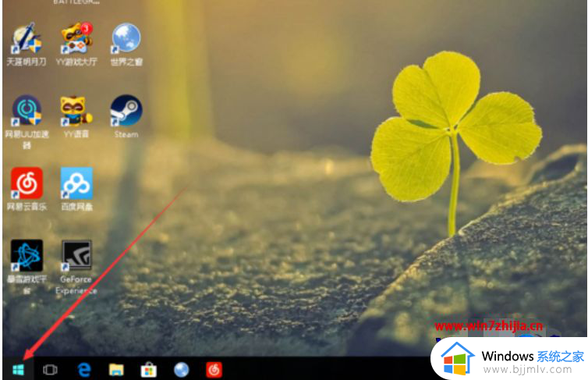Select the GeForce Experience desktop shortcut

[76, 266]
